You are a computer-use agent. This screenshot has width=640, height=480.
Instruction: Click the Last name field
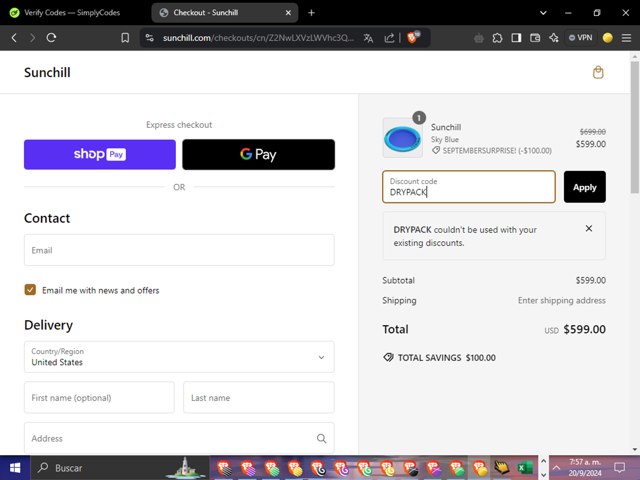coord(259,397)
